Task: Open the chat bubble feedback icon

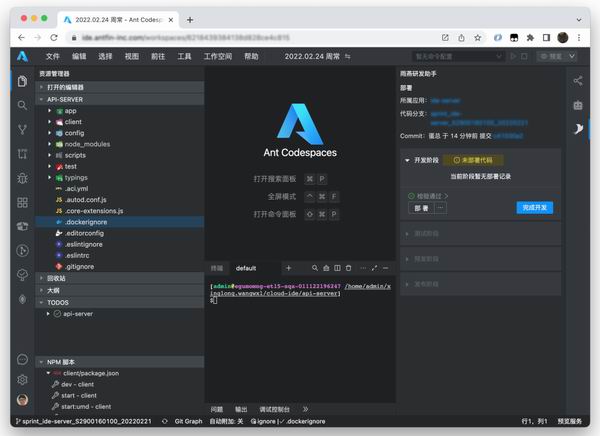Action: click(x=22, y=359)
